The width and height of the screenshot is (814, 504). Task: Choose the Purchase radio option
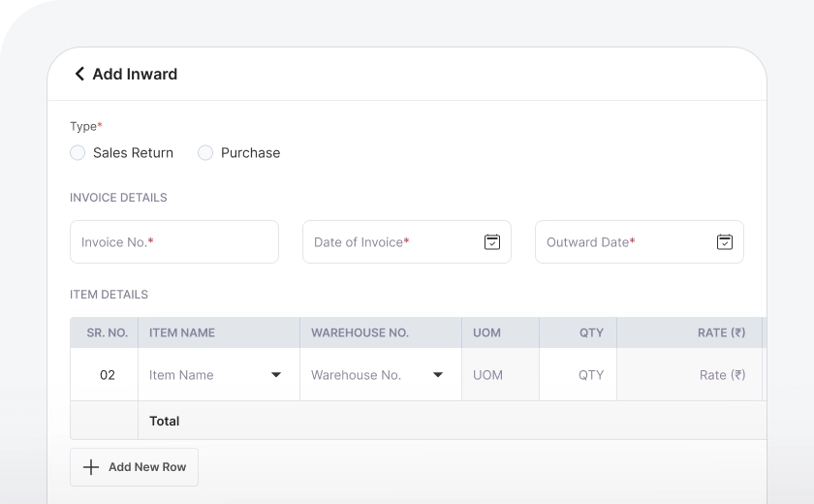pos(205,153)
